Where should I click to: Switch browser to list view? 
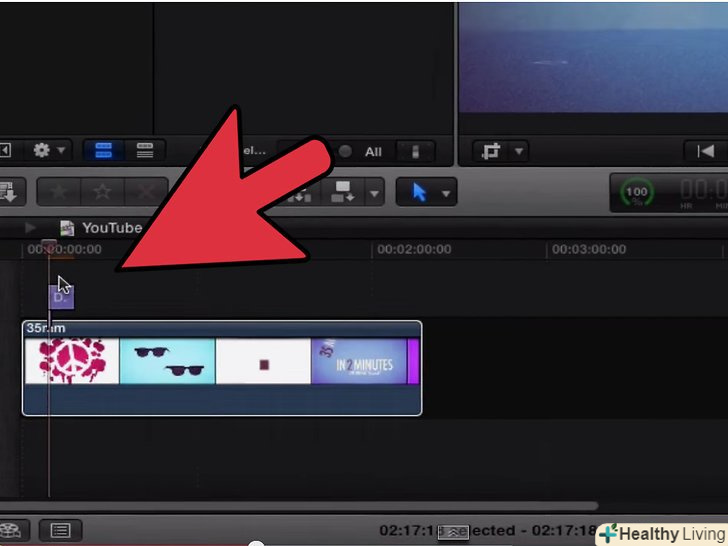144,150
